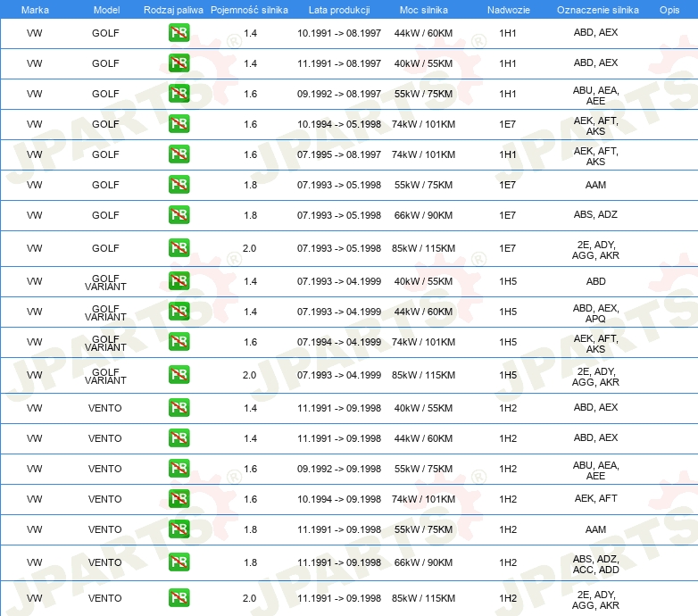The height and width of the screenshot is (616, 698).
Task: Click fuel icon for Vento 2.0 row
Action: (179, 598)
